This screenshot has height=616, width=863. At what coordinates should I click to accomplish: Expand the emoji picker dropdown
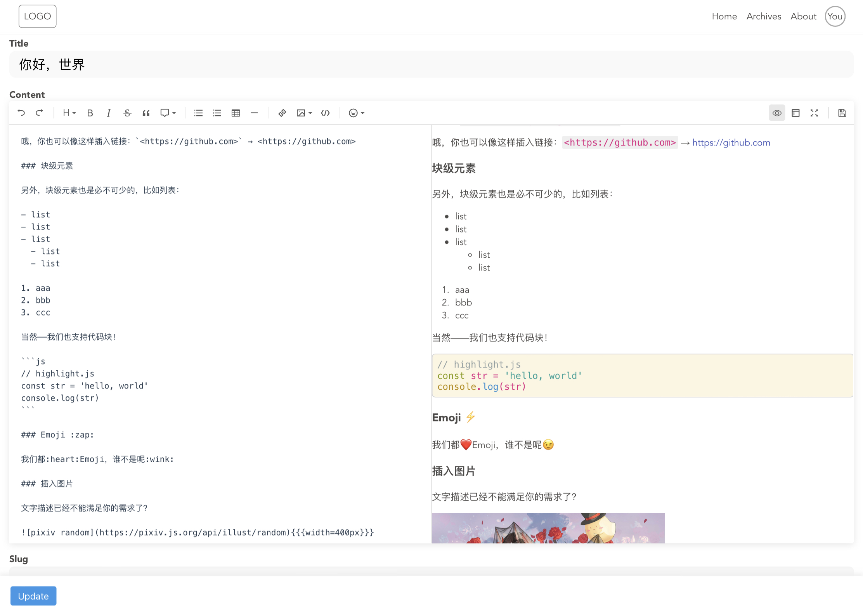(x=356, y=113)
